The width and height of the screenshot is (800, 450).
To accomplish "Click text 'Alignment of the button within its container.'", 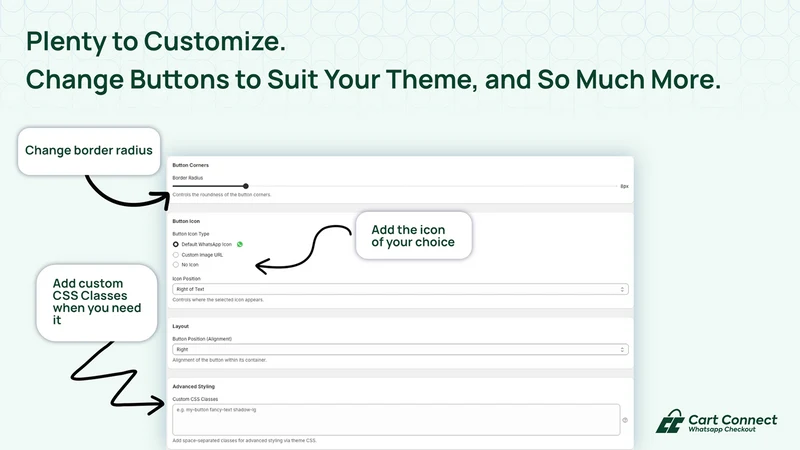I will 219,360.
